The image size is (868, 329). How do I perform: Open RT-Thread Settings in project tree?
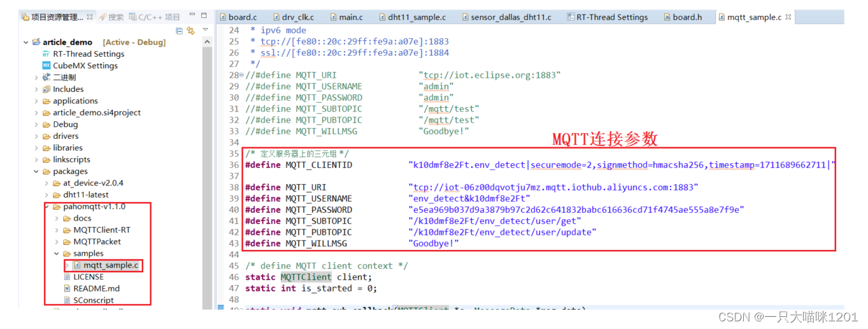[89, 54]
